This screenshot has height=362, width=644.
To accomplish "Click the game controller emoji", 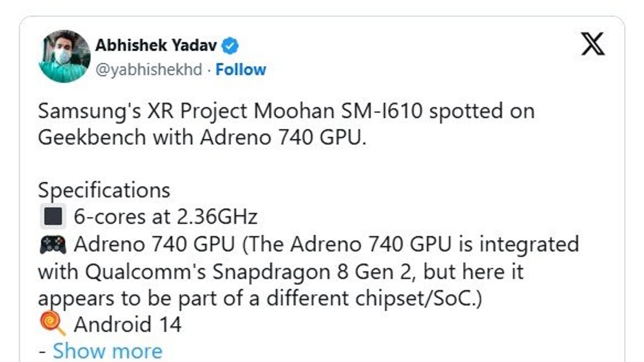I will tap(53, 244).
